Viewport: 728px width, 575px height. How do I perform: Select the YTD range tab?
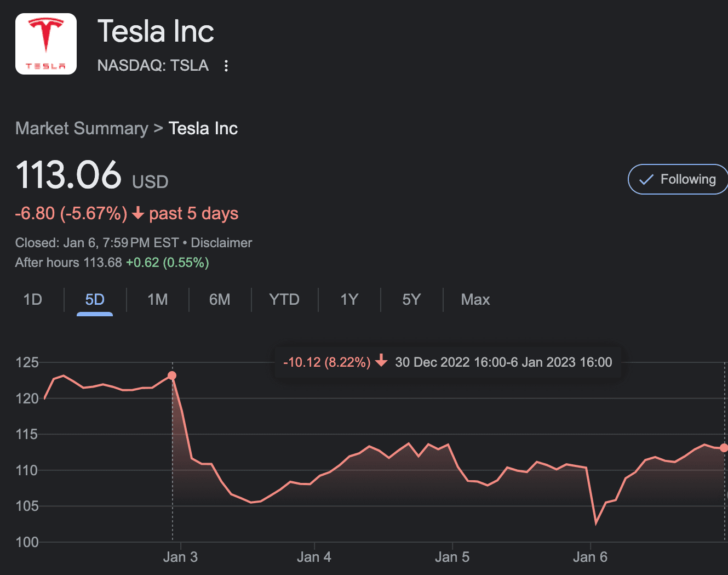tap(284, 299)
